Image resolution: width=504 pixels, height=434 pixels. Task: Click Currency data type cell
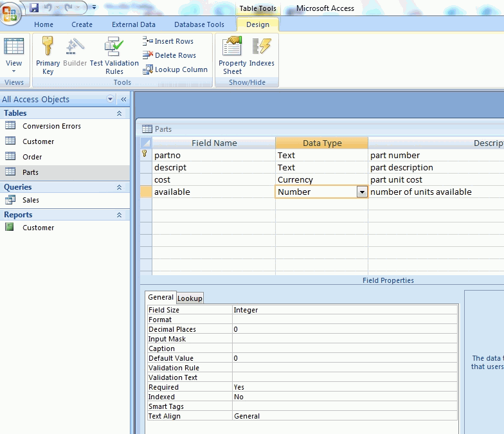(321, 179)
